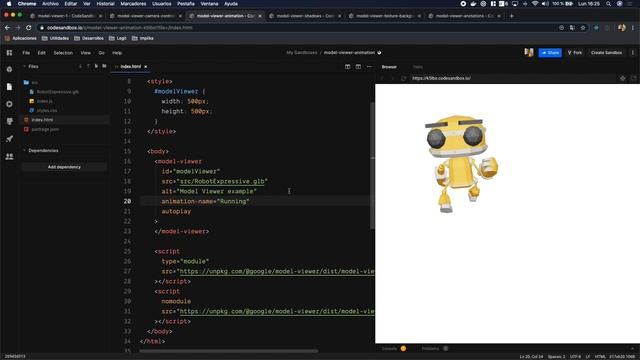Click the editor horizontal scrollbar
Image resolution: width=640 pixels, height=360 pixels.
(x=229, y=351)
